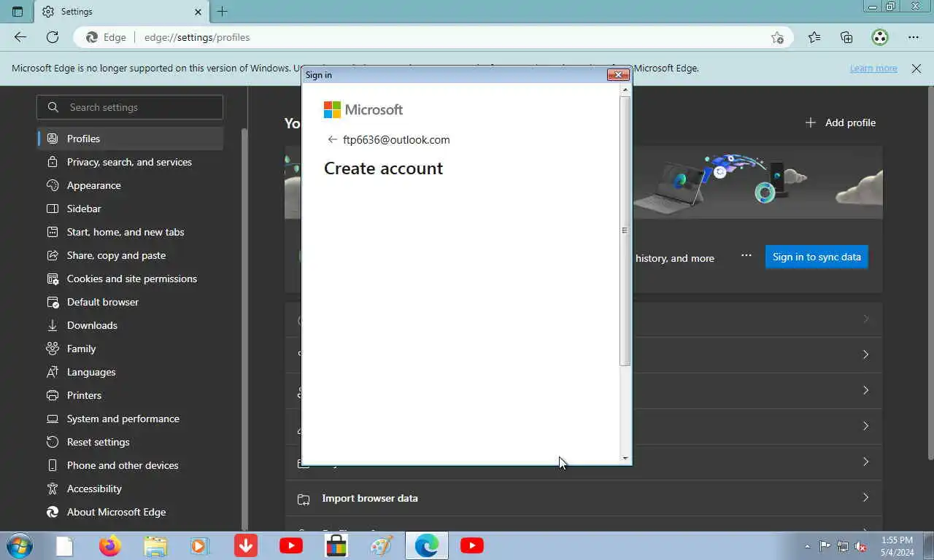Open the network tray icon
Screen dimensions: 934x560
(x=843, y=546)
